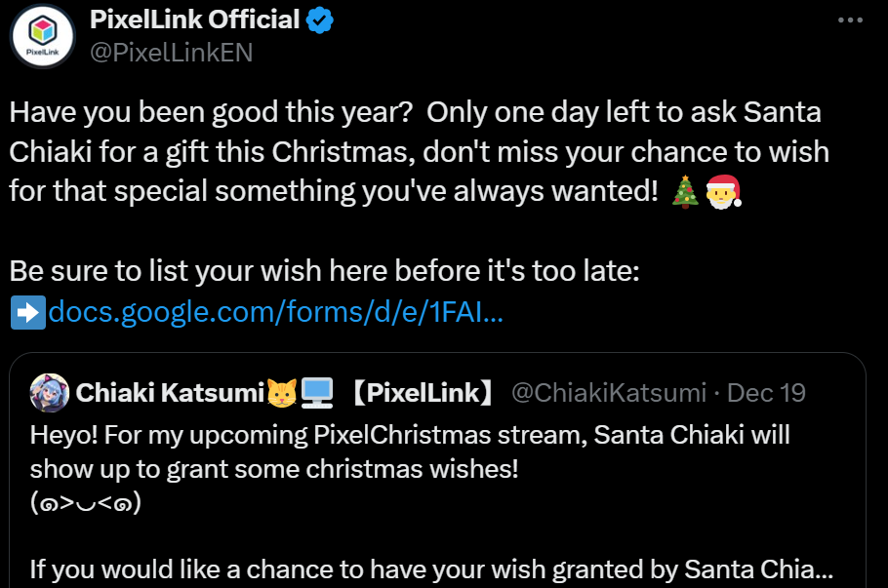Screen dimensions: 888x588
Task: Open the quoted tweet's Dec 19 timestamp
Action: pos(767,393)
